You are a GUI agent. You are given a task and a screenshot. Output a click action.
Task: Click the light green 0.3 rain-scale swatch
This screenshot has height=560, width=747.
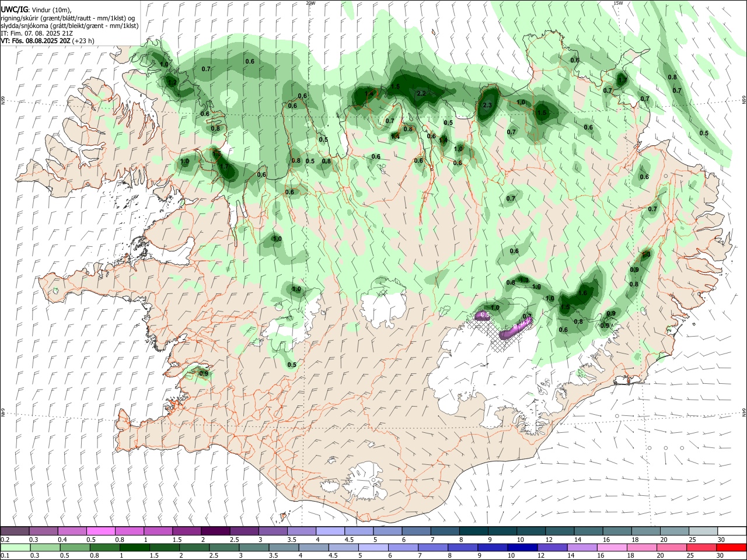(46, 547)
